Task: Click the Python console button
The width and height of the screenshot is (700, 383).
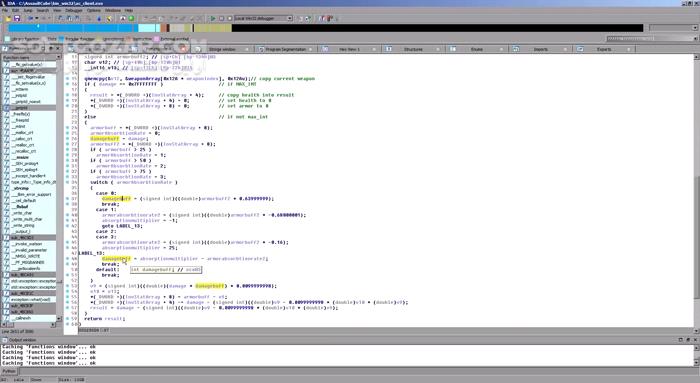Action: tap(9, 371)
